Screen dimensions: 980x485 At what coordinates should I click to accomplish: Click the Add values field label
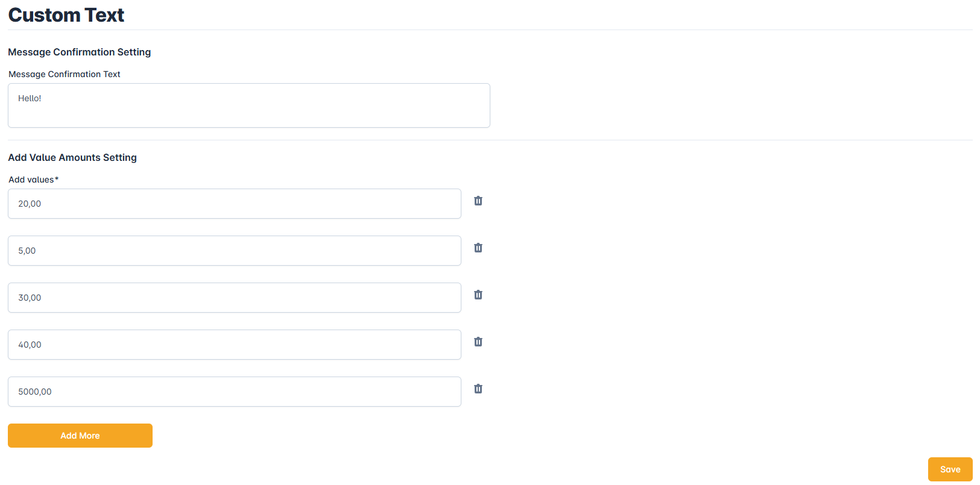31,180
